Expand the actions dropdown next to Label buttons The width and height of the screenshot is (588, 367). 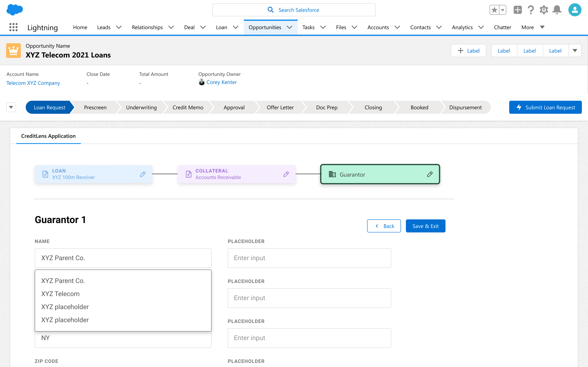tap(575, 51)
